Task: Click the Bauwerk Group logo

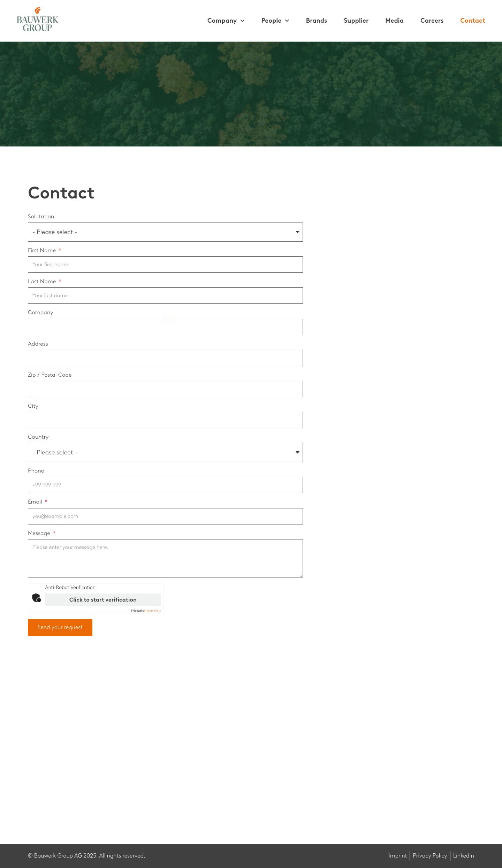Action: point(38,20)
